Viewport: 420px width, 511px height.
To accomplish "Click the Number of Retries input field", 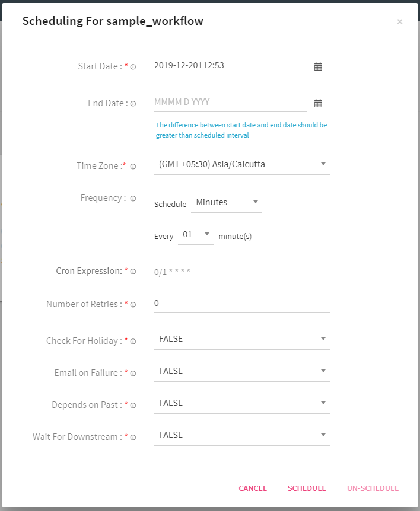I will [241, 304].
